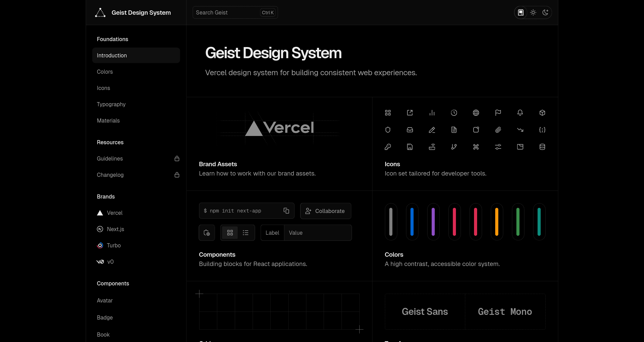Image resolution: width=644 pixels, height=342 pixels.
Task: Open Colors in the sidebar
Action: [105, 72]
